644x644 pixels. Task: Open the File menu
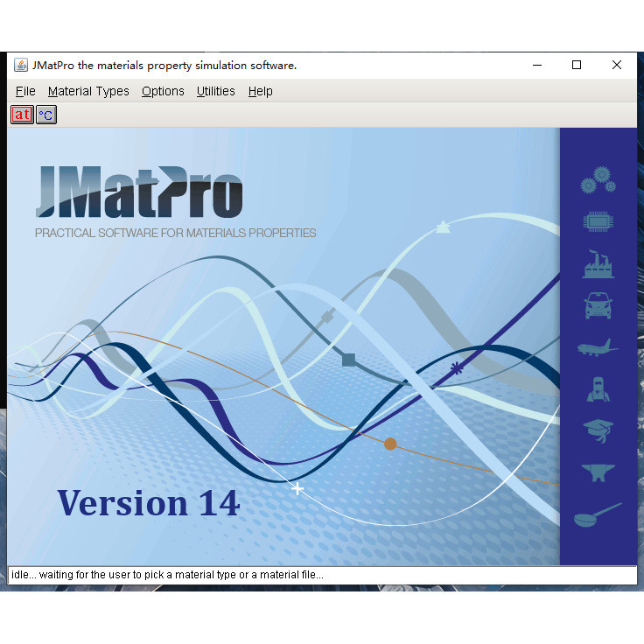(25, 91)
